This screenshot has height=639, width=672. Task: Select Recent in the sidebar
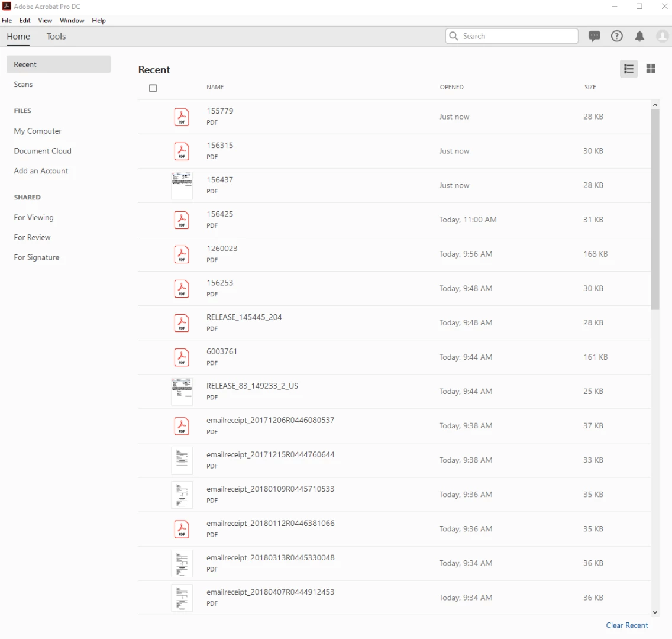(x=59, y=64)
